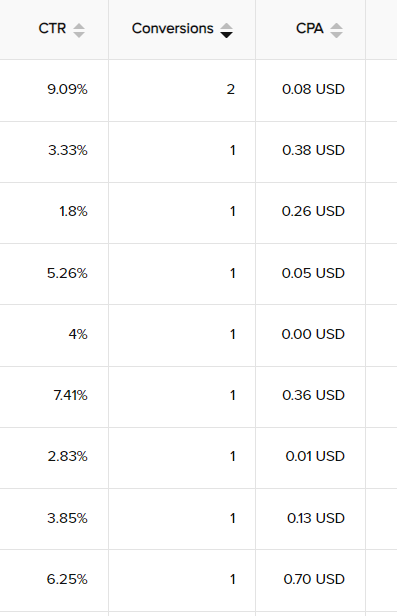Viewport: 397px width, 616px height.
Task: Sort by CPA using arrow icon
Action: (336, 30)
